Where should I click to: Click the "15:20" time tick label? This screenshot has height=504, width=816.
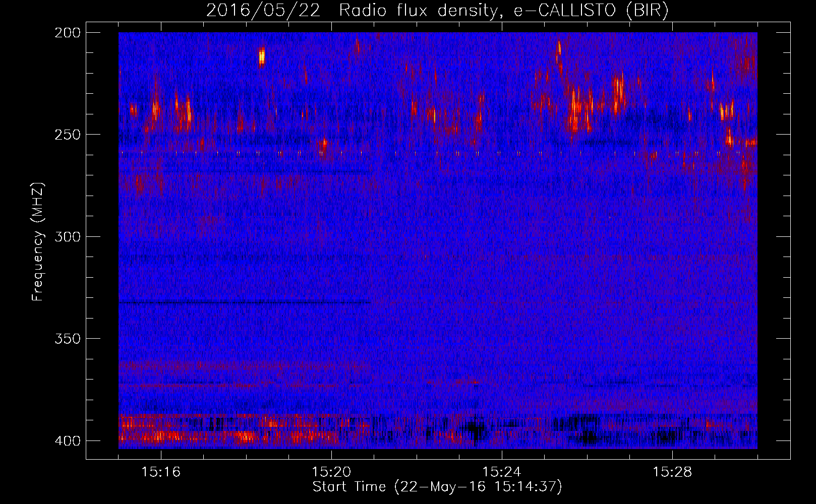click(331, 472)
